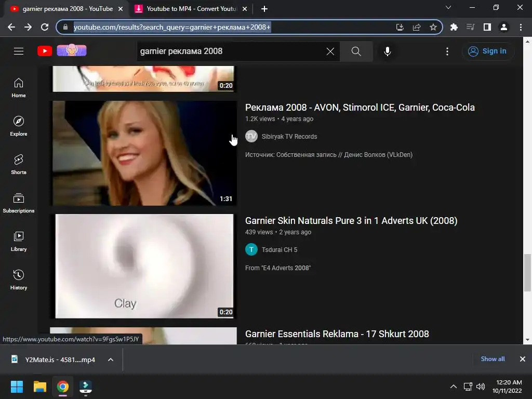Open Garnier Essentials Reklama 17 Shkurt title
The width and height of the screenshot is (532, 399).
[x=337, y=334]
